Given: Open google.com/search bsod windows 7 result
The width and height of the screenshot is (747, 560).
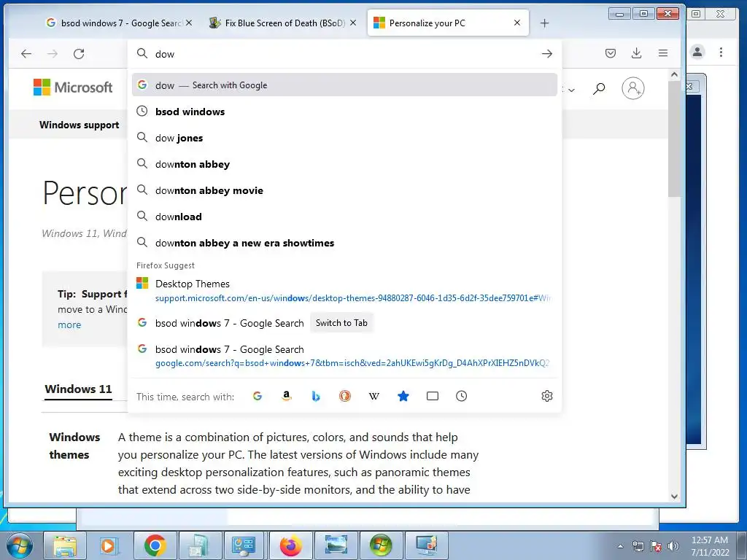Looking at the screenshot, I should pos(344,356).
